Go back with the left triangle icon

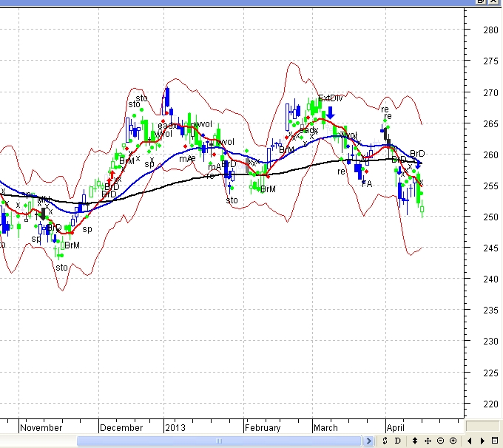[470, 441]
